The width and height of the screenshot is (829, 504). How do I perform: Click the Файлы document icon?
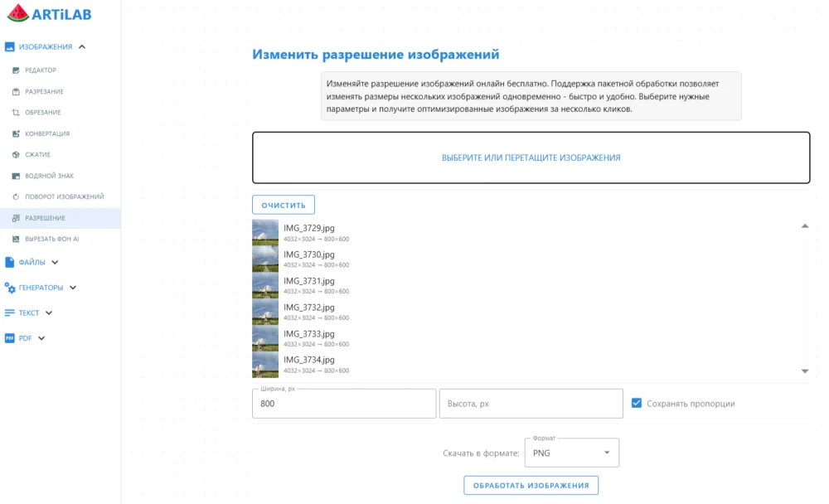pyautogui.click(x=9, y=262)
